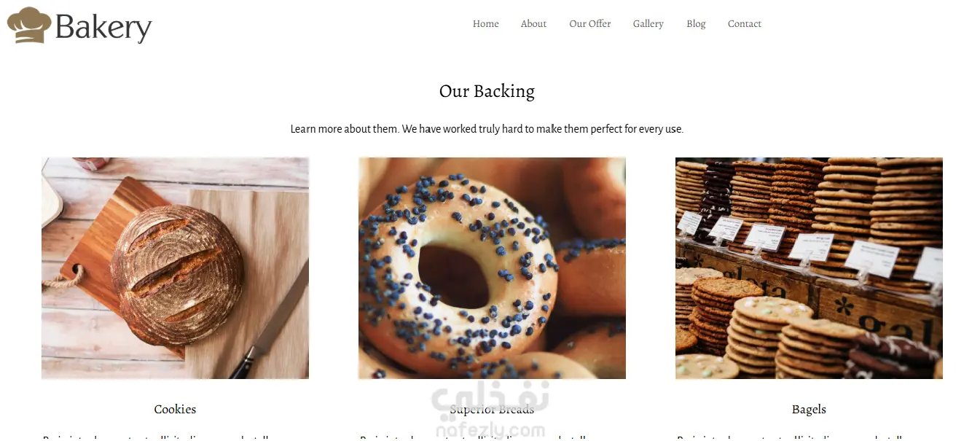This screenshot has width=980, height=441.
Task: Click the description text under Cookies
Action: point(156,437)
